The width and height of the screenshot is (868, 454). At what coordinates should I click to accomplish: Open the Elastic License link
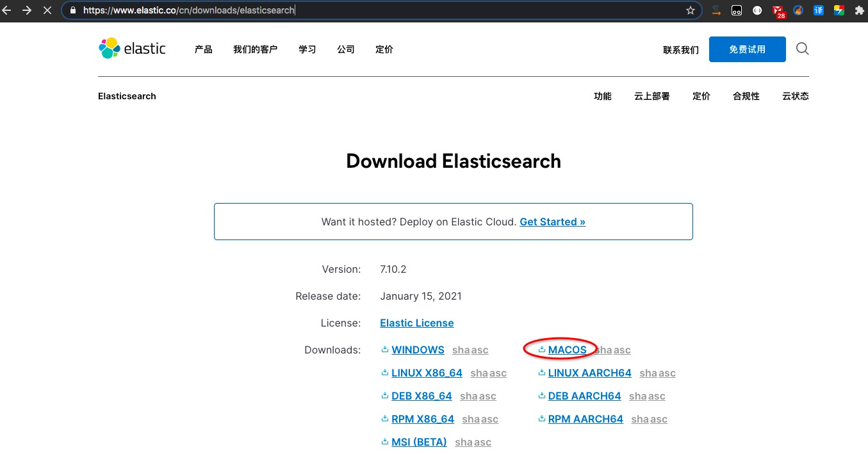click(417, 323)
